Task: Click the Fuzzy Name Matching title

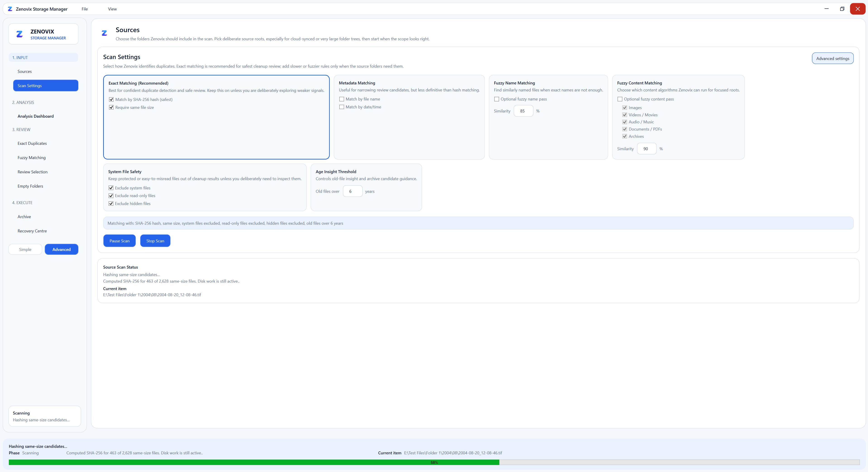Action: 514,83
